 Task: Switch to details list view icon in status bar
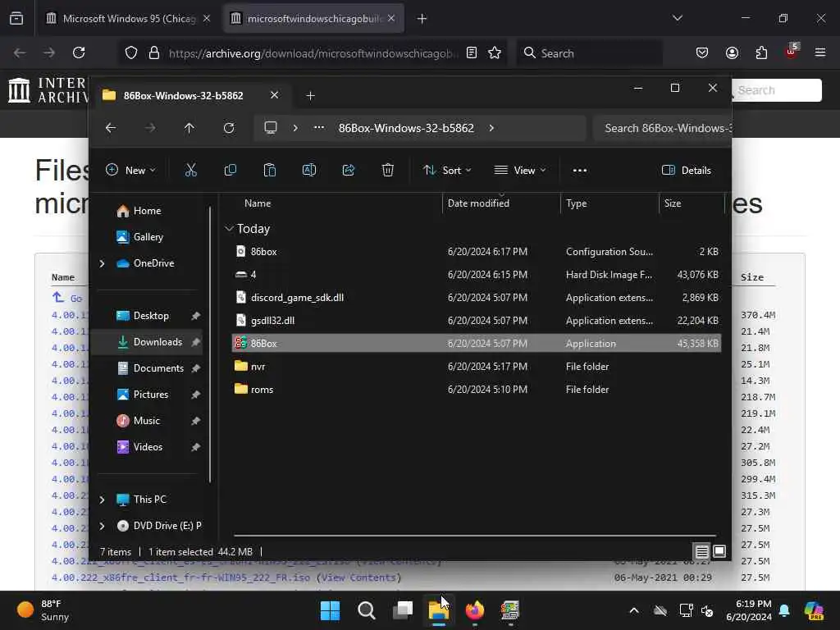click(x=702, y=551)
